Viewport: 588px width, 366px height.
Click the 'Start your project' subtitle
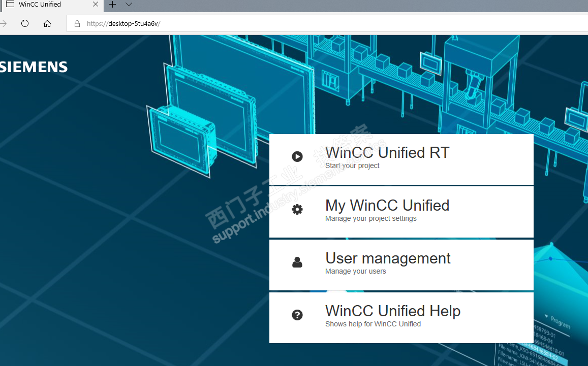point(352,165)
